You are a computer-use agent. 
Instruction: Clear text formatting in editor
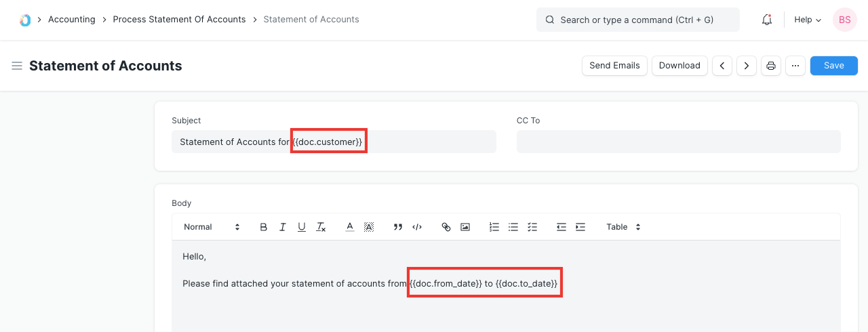[321, 227]
